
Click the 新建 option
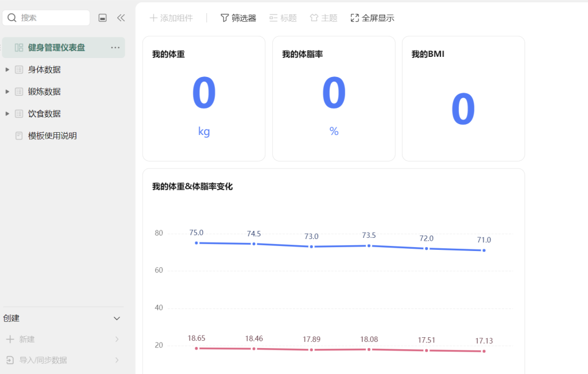pyautogui.click(x=27, y=339)
